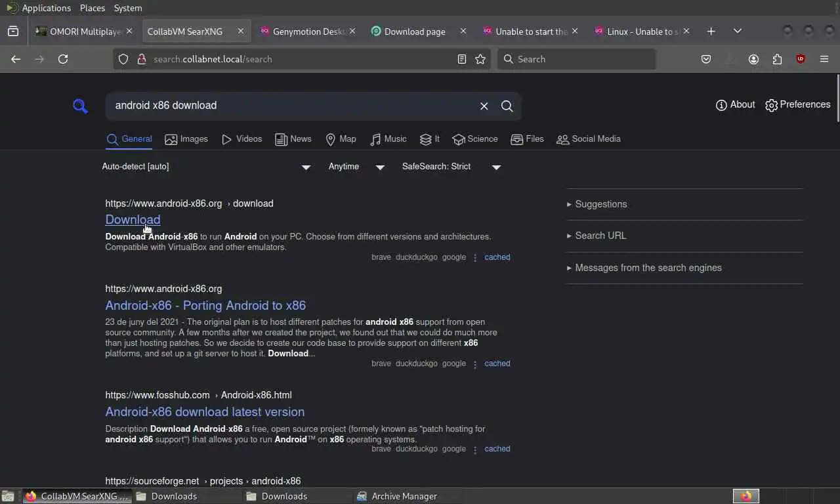Screen dimensions: 840x504
Task: Close the Download page tab
Action: tap(463, 31)
